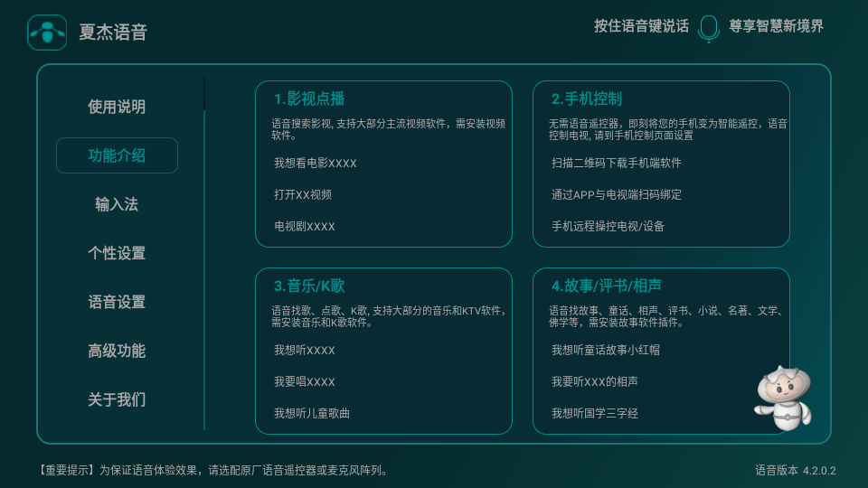Click the 语音版本 4.2.0.2 label

(x=795, y=471)
